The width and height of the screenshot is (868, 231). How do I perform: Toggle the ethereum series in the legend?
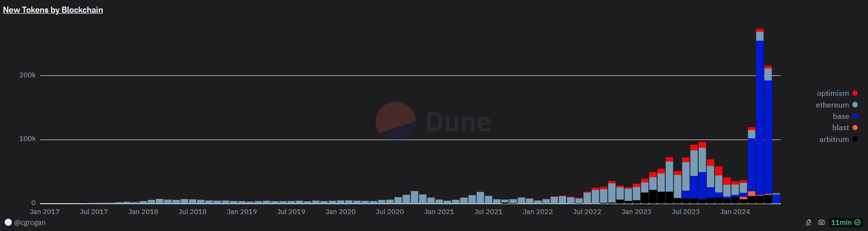[x=836, y=105]
